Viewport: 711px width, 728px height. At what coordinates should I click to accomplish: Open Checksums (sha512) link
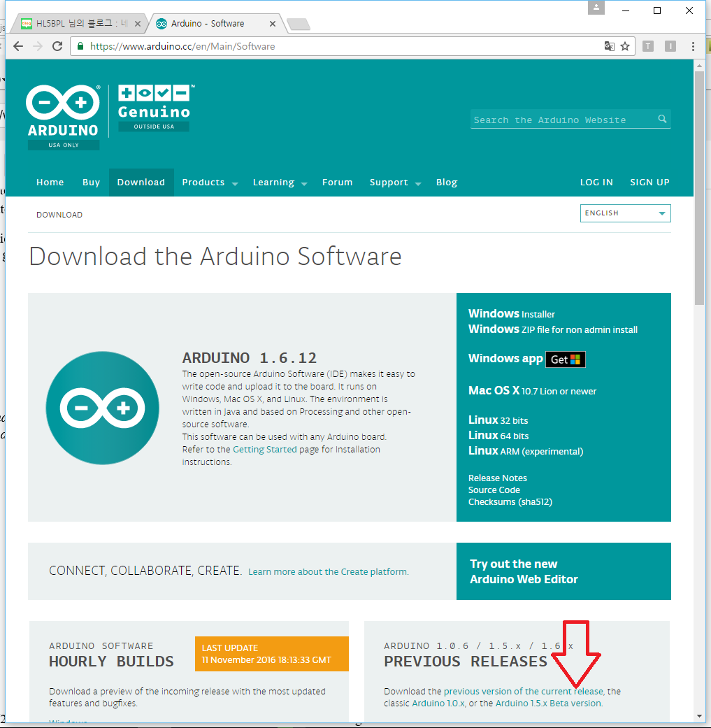tap(510, 502)
